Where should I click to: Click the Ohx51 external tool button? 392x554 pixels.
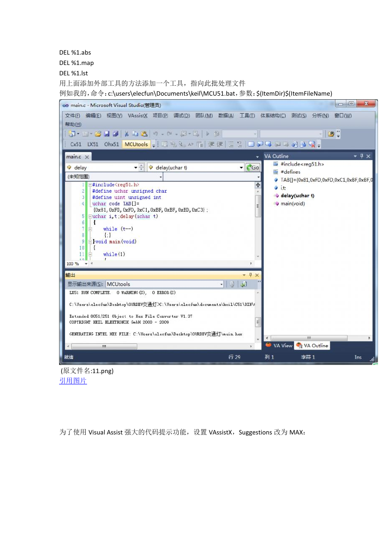point(111,144)
